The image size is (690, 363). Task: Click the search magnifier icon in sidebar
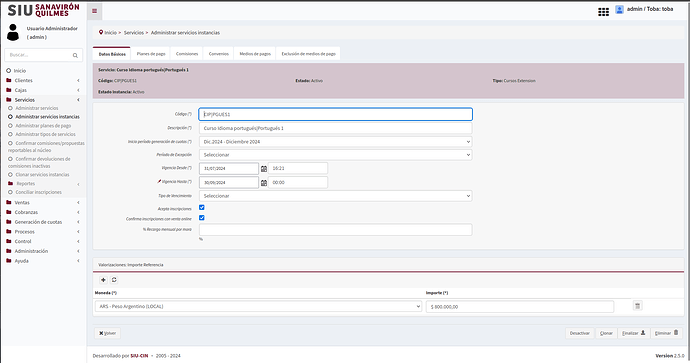click(75, 55)
